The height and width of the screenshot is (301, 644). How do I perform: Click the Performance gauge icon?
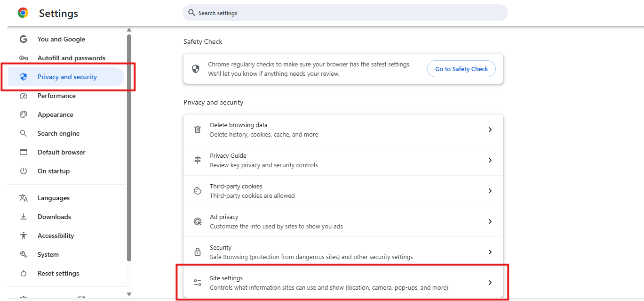24,96
